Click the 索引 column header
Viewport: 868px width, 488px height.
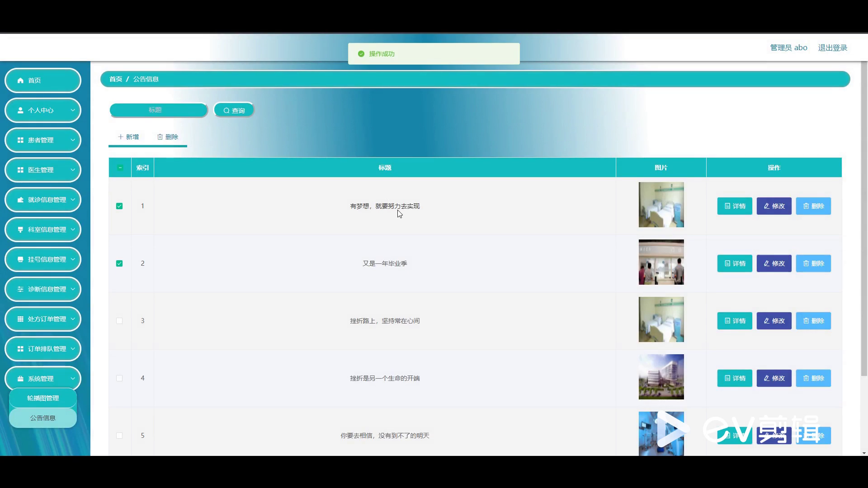click(142, 168)
